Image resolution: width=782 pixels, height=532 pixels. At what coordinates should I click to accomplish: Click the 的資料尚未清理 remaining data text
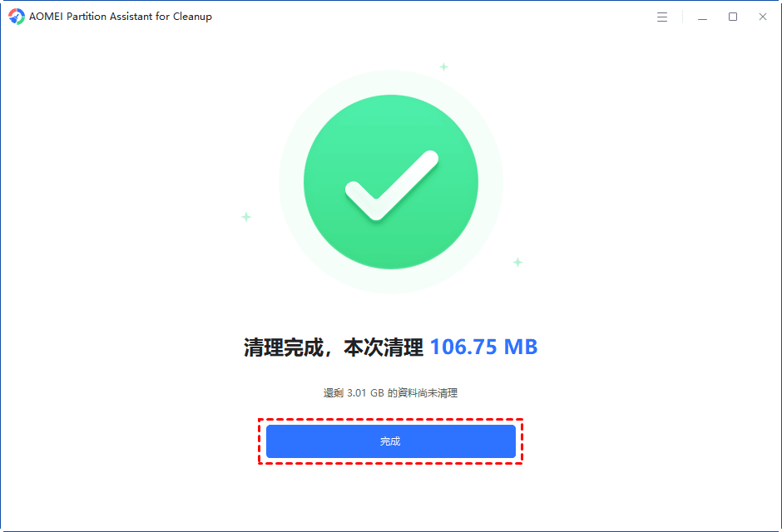click(423, 393)
